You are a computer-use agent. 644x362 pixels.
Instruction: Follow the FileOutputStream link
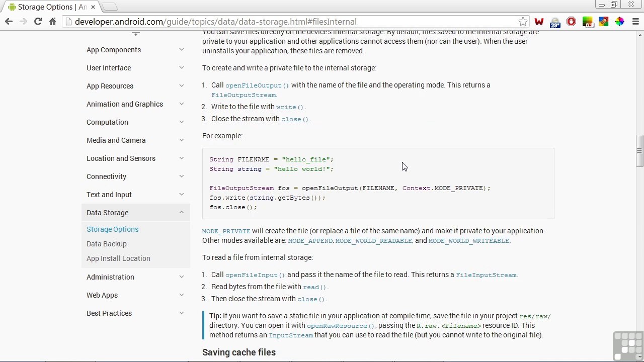(x=244, y=95)
